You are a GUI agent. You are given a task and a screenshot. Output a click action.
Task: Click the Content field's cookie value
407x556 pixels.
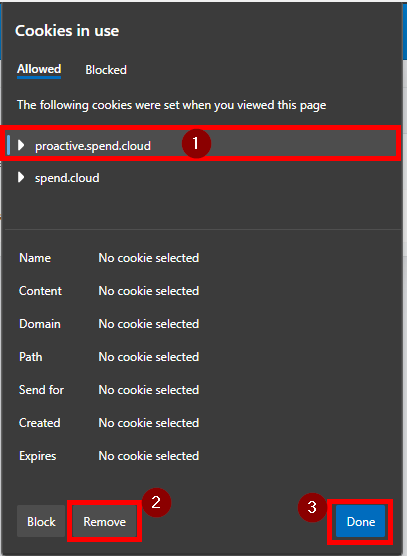(x=149, y=291)
